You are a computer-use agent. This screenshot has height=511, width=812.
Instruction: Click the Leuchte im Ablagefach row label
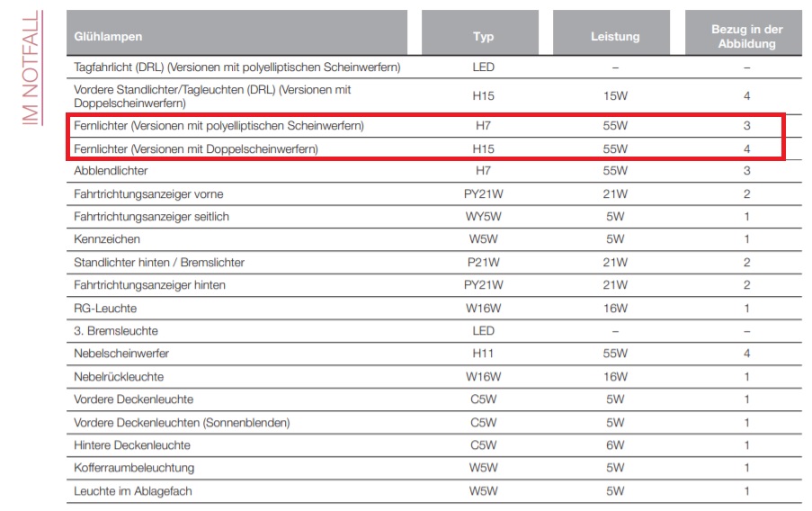pyautogui.click(x=133, y=491)
